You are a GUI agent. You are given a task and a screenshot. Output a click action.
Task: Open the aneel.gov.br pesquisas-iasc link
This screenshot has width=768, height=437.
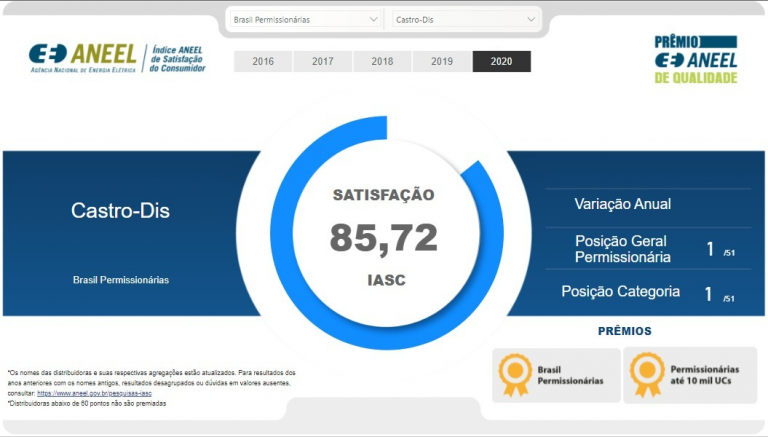tap(95, 393)
